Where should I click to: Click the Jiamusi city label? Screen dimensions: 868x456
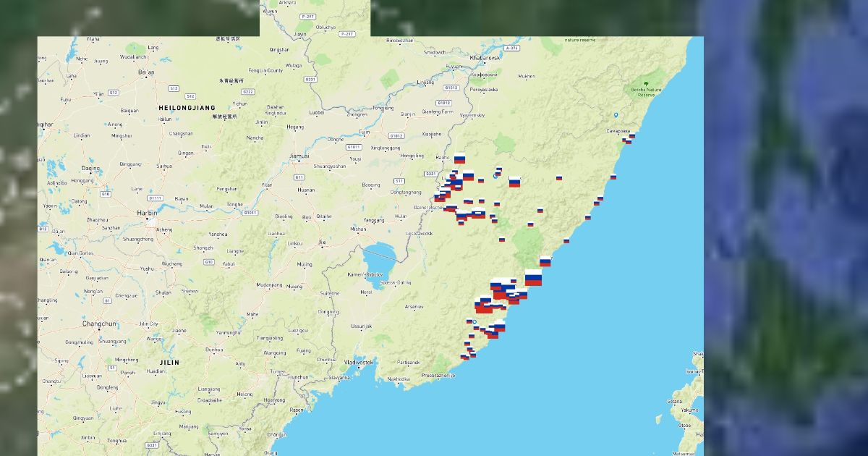coord(299,156)
